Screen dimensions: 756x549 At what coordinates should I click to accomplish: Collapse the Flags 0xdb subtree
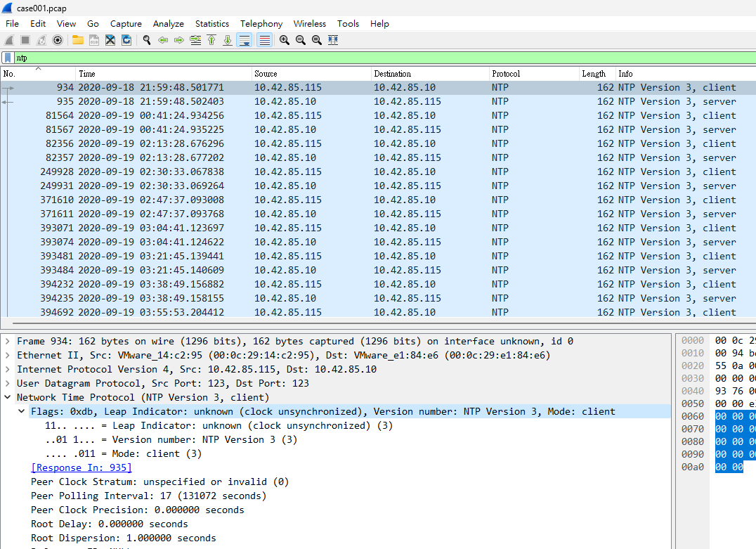click(x=21, y=411)
